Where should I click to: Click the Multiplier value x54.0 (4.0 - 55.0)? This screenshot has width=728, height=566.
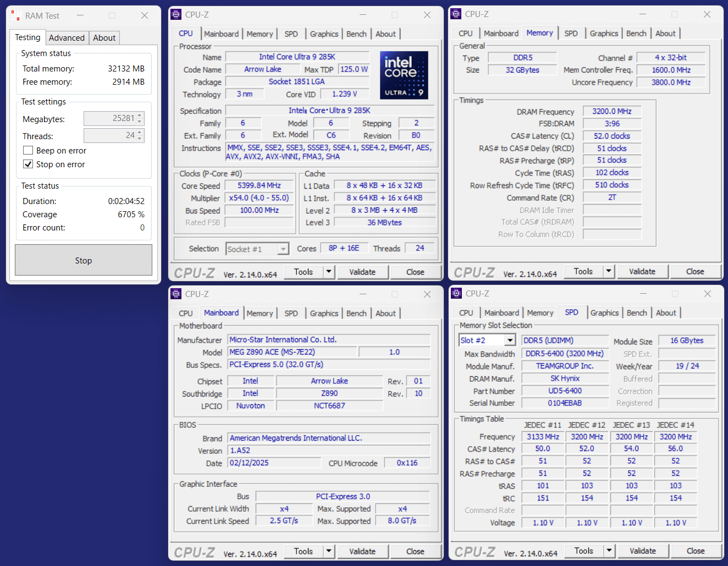(x=260, y=198)
